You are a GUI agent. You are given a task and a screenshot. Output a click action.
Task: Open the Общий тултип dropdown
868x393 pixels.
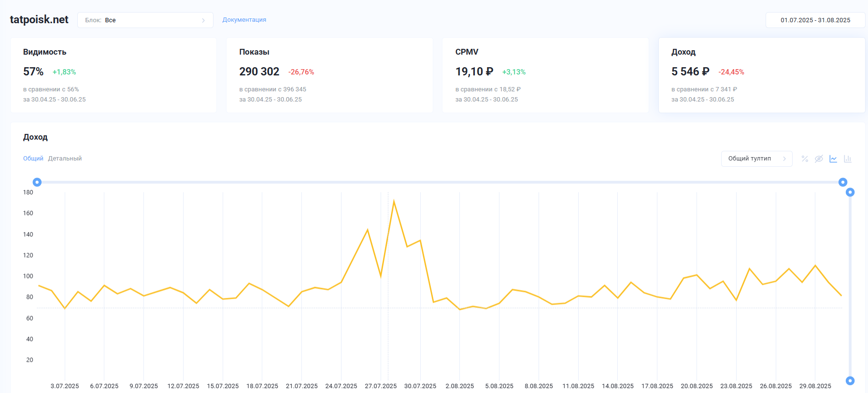tap(756, 159)
